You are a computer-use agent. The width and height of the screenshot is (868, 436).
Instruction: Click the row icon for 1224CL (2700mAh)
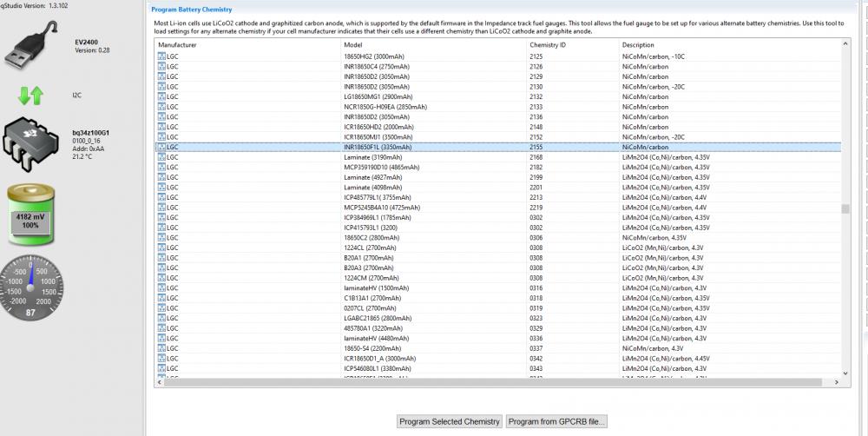tap(161, 248)
